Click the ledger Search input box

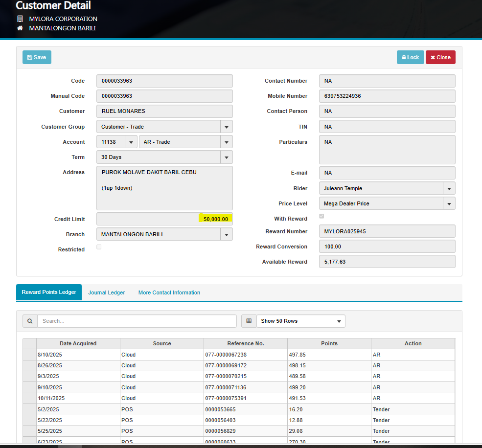[x=137, y=321]
